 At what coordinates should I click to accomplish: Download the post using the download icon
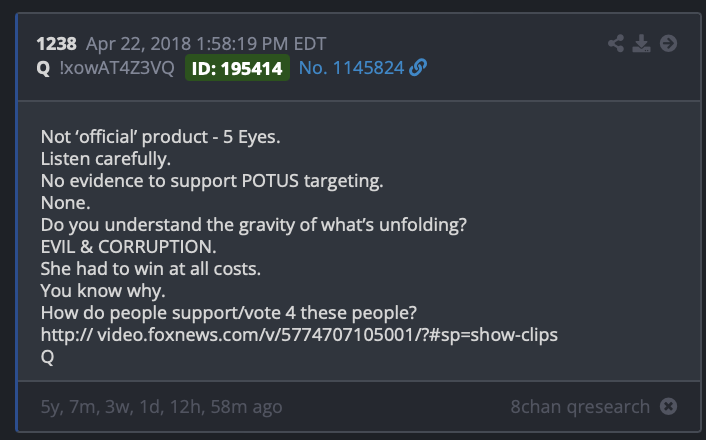[641, 44]
